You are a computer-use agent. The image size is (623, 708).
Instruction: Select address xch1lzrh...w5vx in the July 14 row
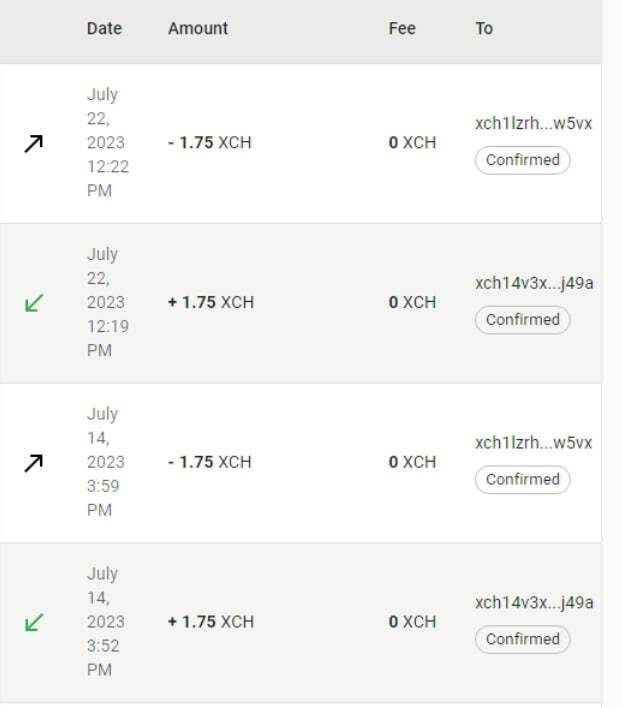534,443
